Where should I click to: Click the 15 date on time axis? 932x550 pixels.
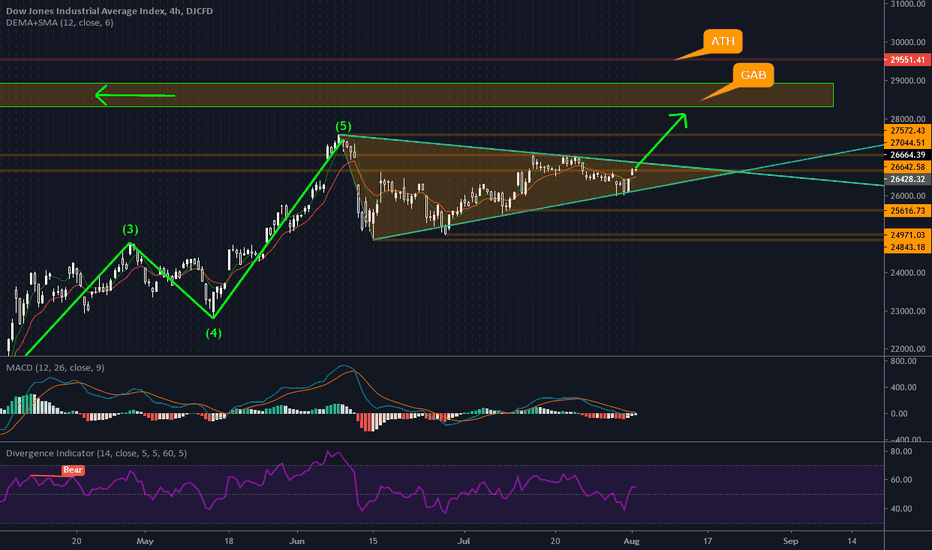point(373,541)
